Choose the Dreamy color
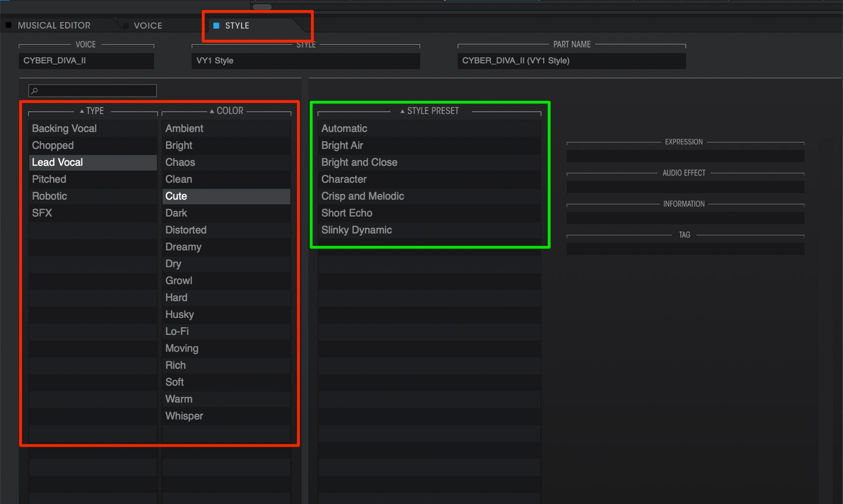This screenshot has height=504, width=843. (x=227, y=247)
